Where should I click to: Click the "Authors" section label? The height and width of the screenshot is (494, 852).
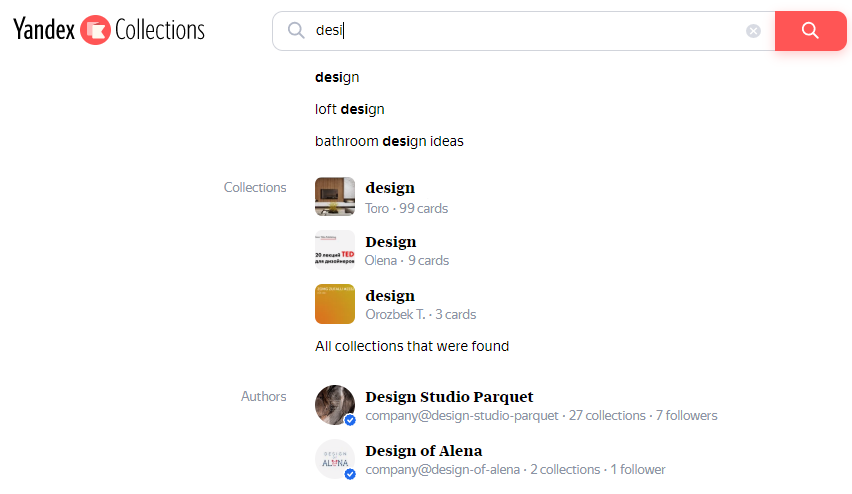264,397
